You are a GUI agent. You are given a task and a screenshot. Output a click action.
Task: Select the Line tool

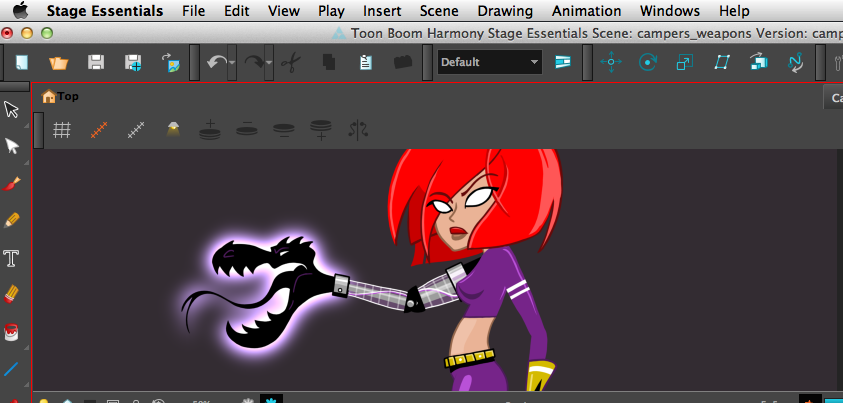tap(11, 369)
